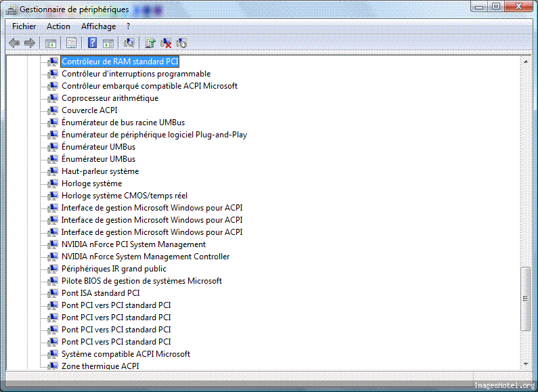
Task: Select NVIDIA nForce System Management Controller
Action: (x=145, y=257)
